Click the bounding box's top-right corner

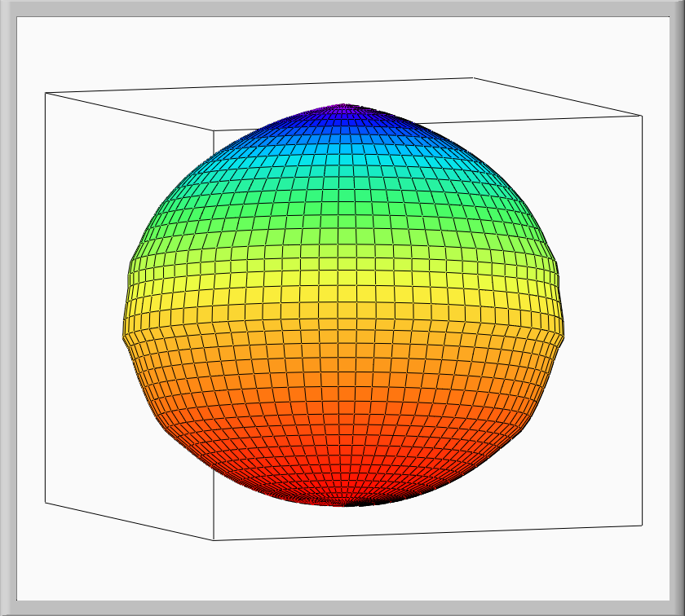(642, 116)
